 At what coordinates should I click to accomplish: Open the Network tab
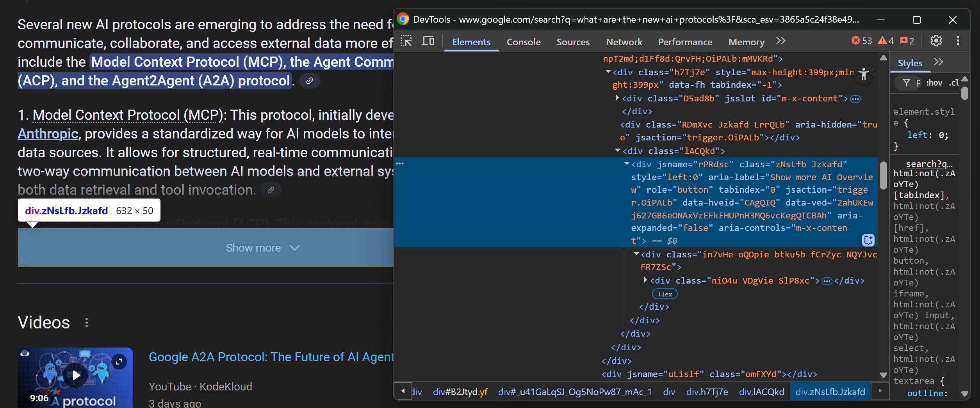(624, 42)
